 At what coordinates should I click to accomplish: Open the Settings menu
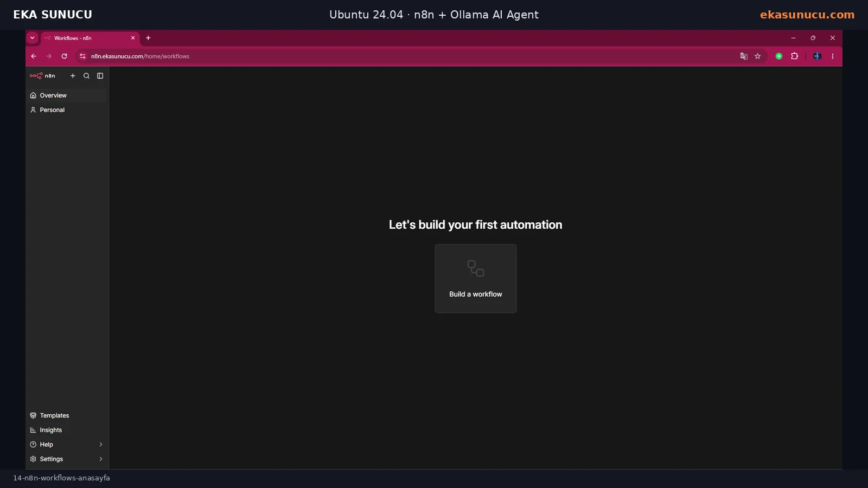(67, 459)
